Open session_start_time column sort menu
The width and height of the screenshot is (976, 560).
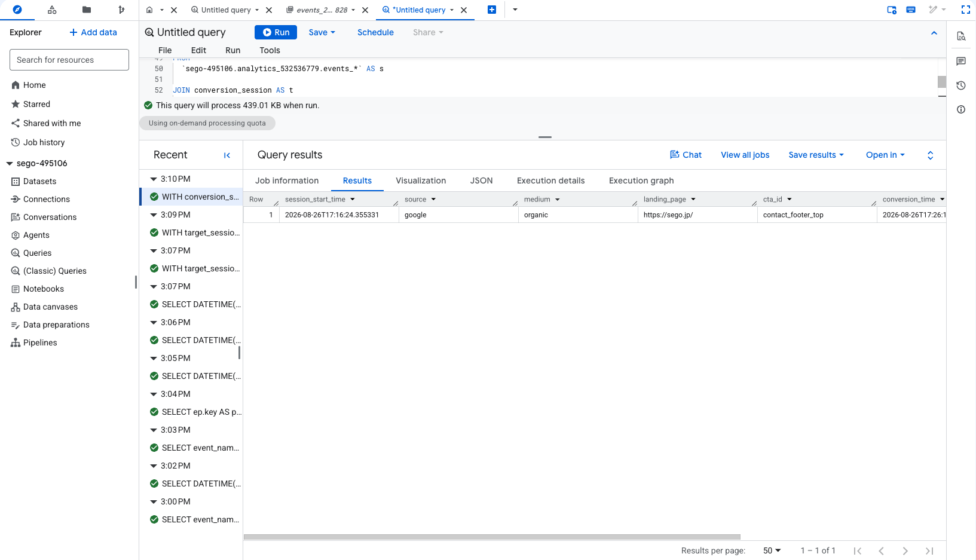[353, 200]
